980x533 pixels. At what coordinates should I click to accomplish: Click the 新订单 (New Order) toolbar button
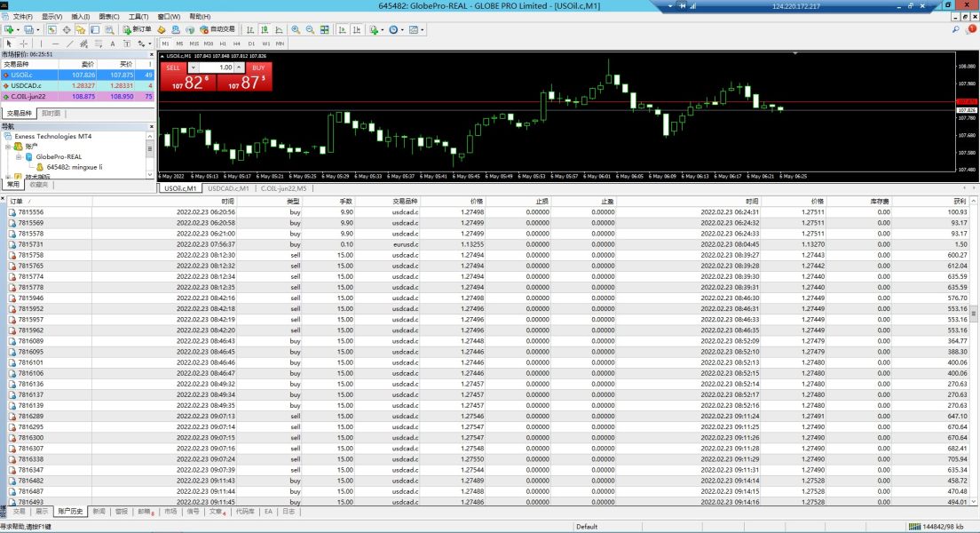(138, 29)
